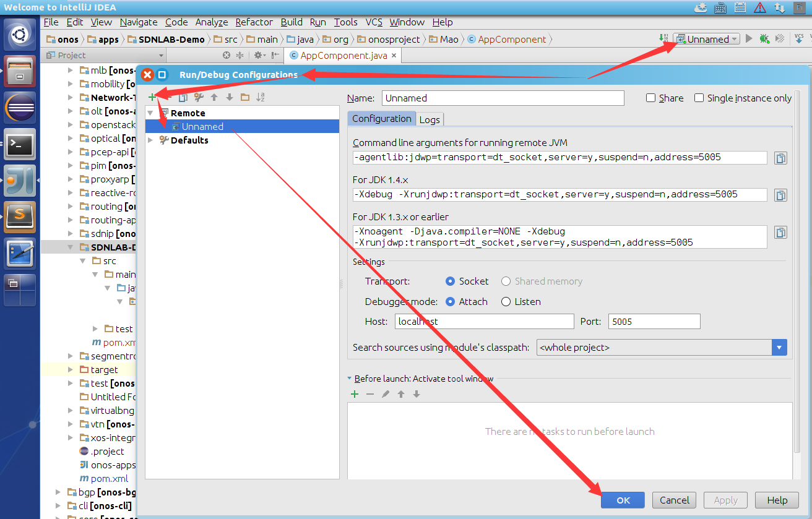Open the Refactor menu

coord(254,22)
